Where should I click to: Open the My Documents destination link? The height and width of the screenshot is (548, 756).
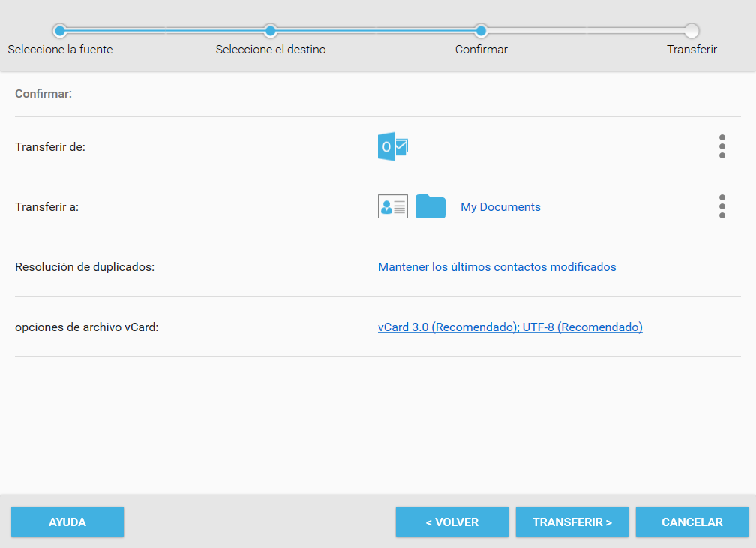pos(500,207)
